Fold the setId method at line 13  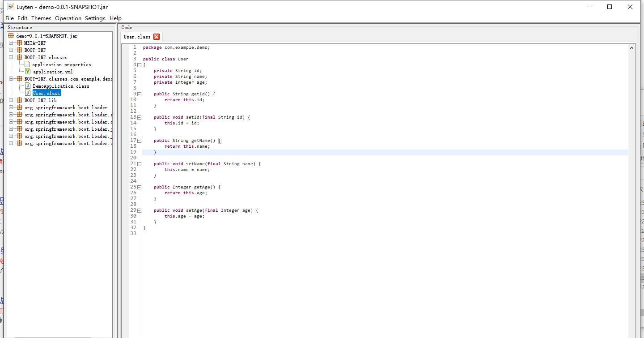(x=139, y=117)
